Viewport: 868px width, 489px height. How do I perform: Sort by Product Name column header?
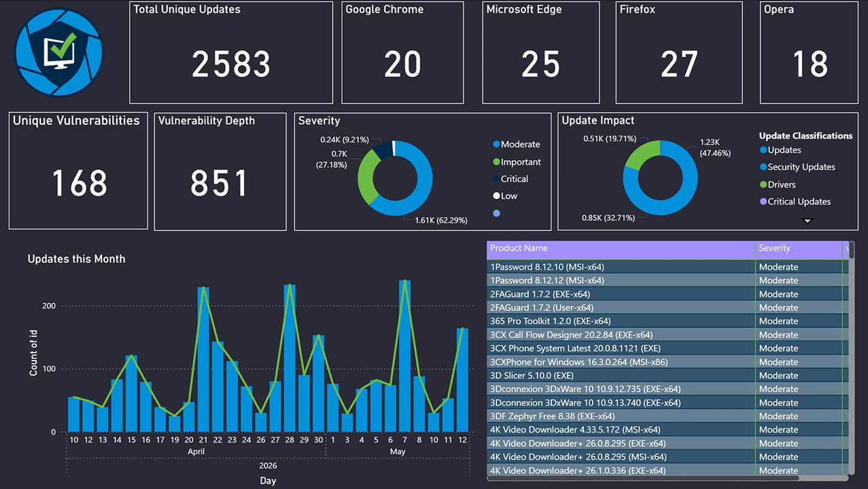tap(621, 249)
